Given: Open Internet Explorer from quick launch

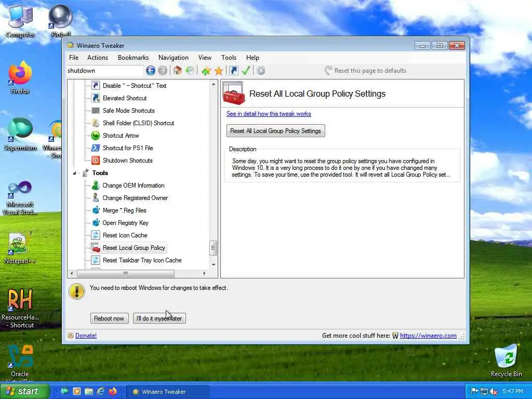Looking at the screenshot, I should 100,392.
